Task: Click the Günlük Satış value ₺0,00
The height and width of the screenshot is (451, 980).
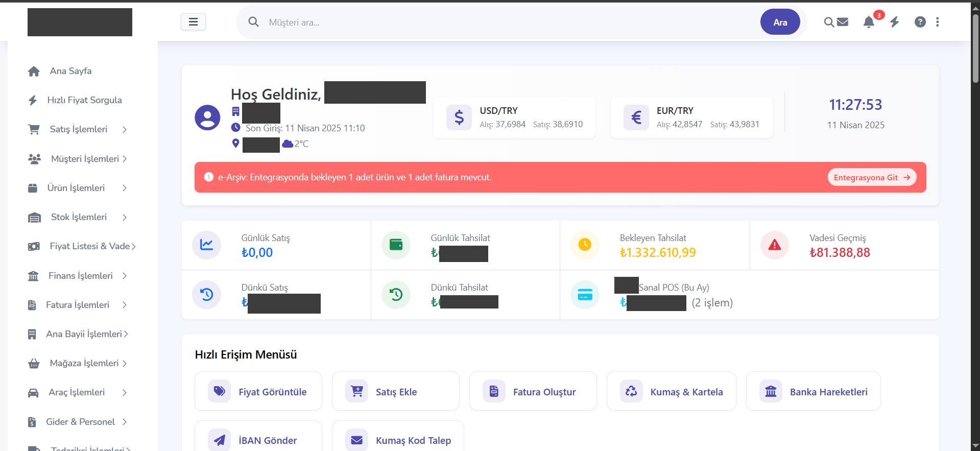Action: coord(257,252)
